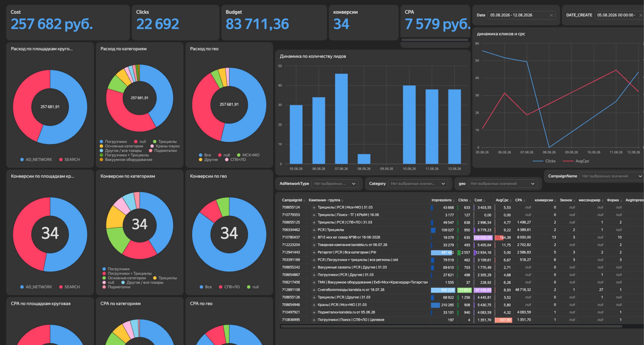644x345 pixels.
Task: Sort the table by Clicks column header
Action: (x=464, y=200)
